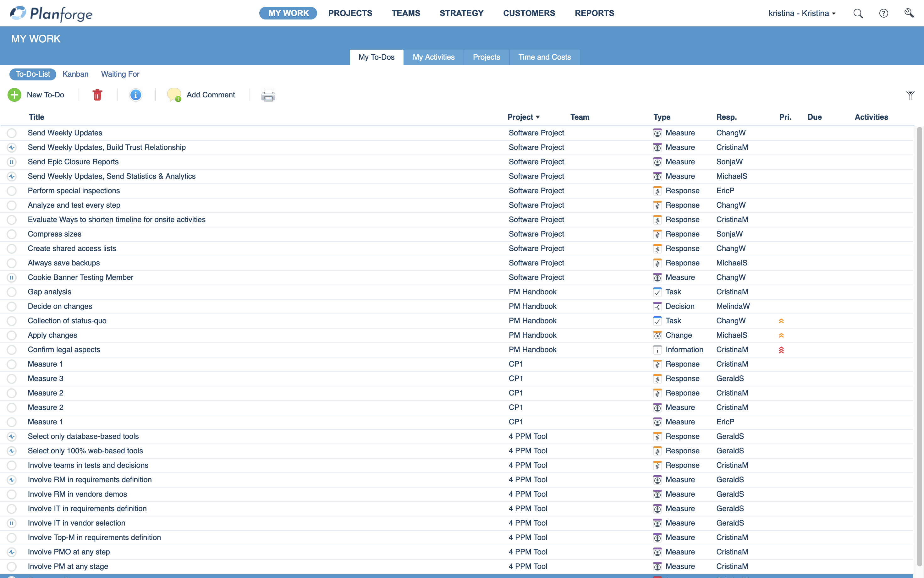Toggle paused status of Send Epic Closure Reports
Screen dimensions: 924x578
[x=12, y=162]
